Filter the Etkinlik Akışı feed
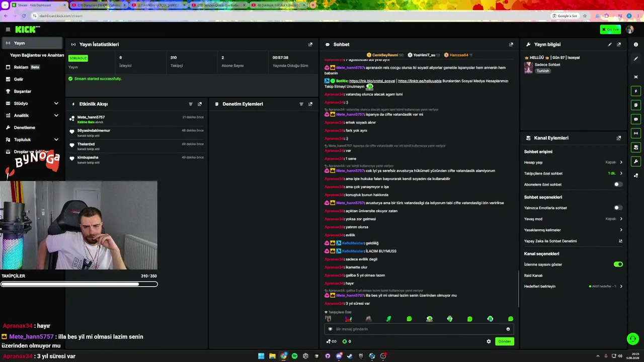The image size is (644, 362). [x=191, y=104]
